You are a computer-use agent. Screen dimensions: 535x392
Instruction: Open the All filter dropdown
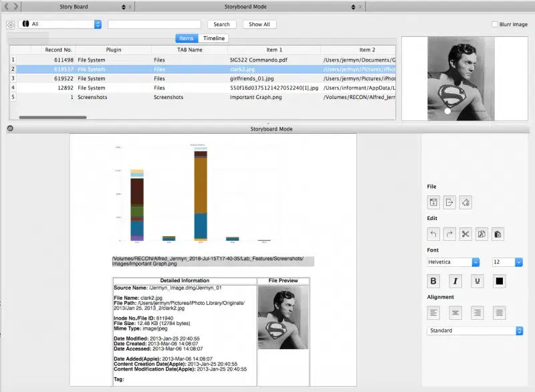[61, 24]
